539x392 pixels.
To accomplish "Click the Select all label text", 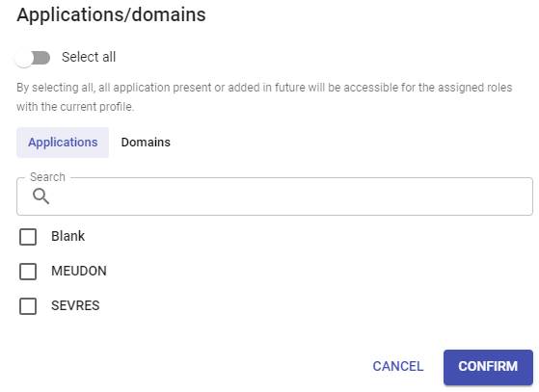I will [x=89, y=57].
